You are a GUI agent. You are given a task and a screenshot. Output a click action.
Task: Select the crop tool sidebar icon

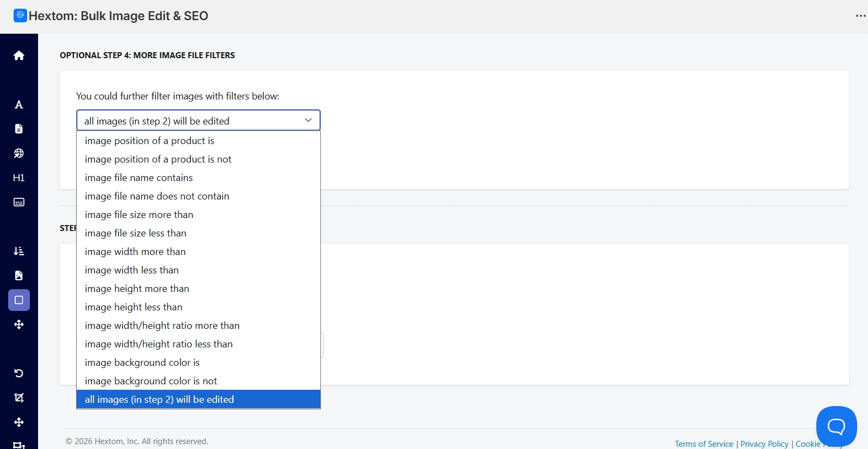tap(19, 398)
